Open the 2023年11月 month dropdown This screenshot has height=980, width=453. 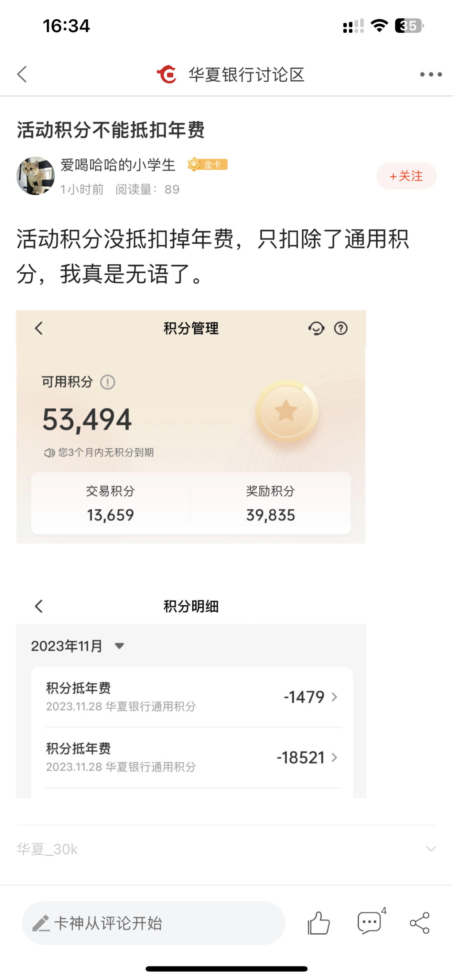tap(78, 646)
